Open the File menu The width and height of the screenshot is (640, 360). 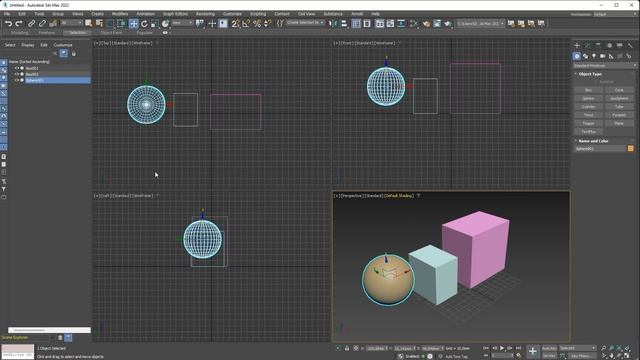pyautogui.click(x=7, y=14)
